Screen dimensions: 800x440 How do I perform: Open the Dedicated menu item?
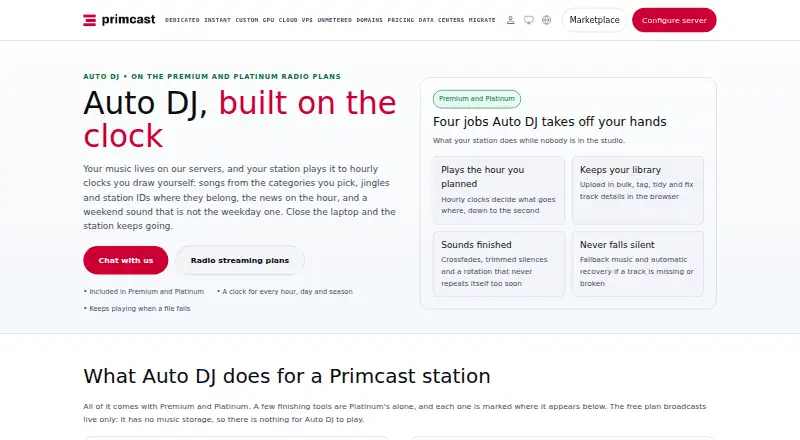coord(182,20)
